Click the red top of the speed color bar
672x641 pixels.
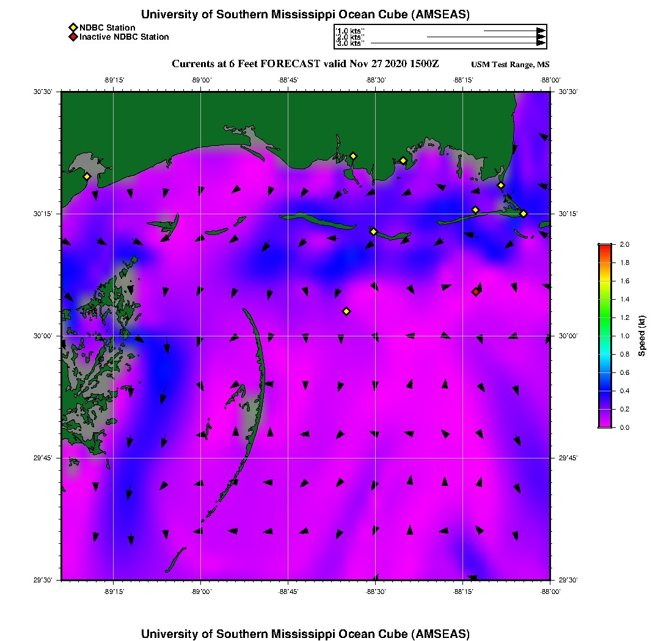pyautogui.click(x=604, y=247)
